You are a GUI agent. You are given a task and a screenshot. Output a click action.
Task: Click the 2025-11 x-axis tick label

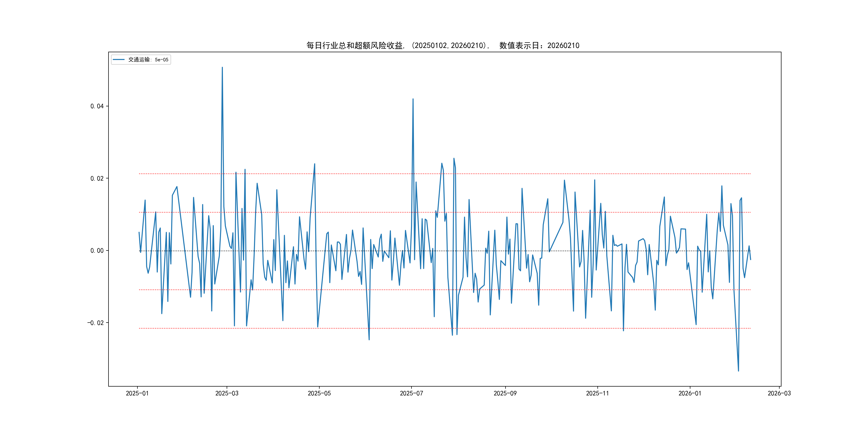pos(597,393)
